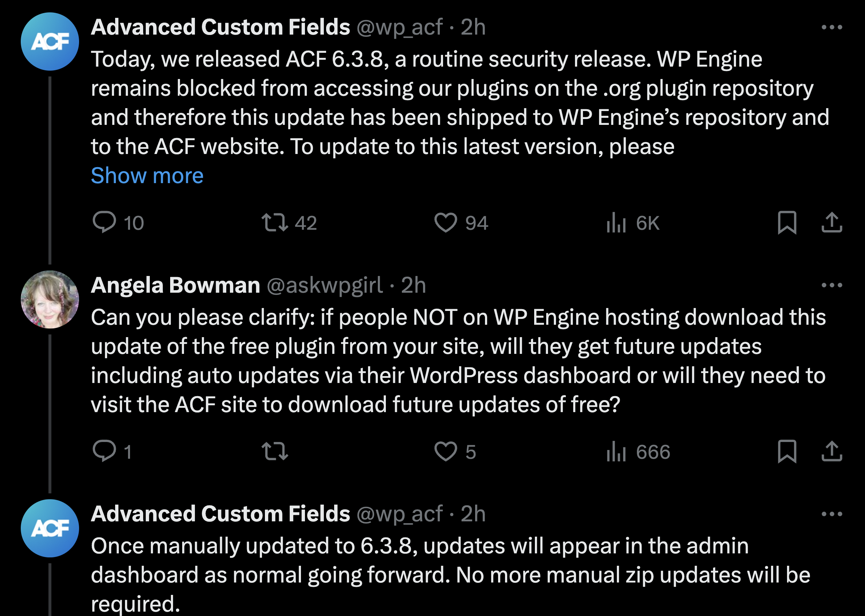Expand tweet text with Show more

[x=147, y=175]
